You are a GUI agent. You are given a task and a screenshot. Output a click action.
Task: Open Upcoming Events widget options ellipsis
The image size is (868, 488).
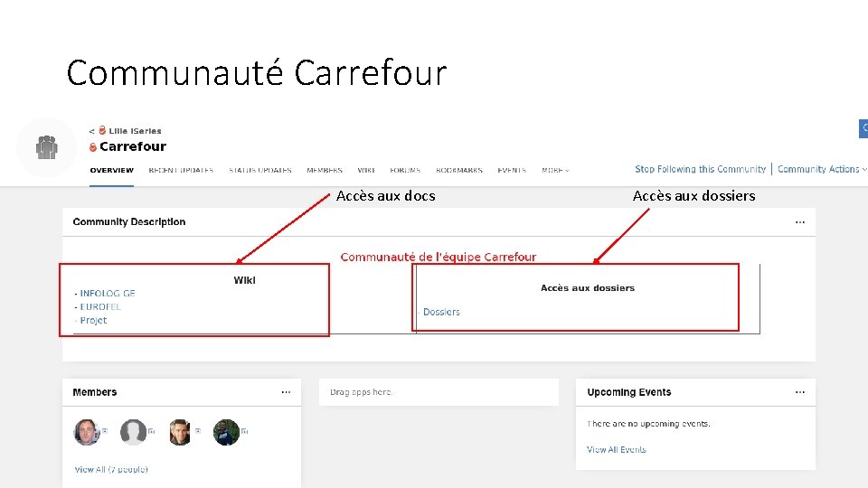tap(800, 392)
